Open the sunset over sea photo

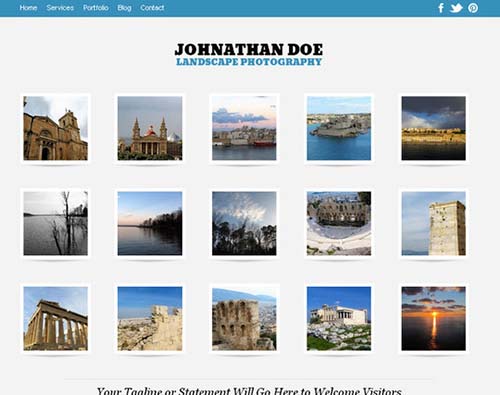tap(434, 318)
